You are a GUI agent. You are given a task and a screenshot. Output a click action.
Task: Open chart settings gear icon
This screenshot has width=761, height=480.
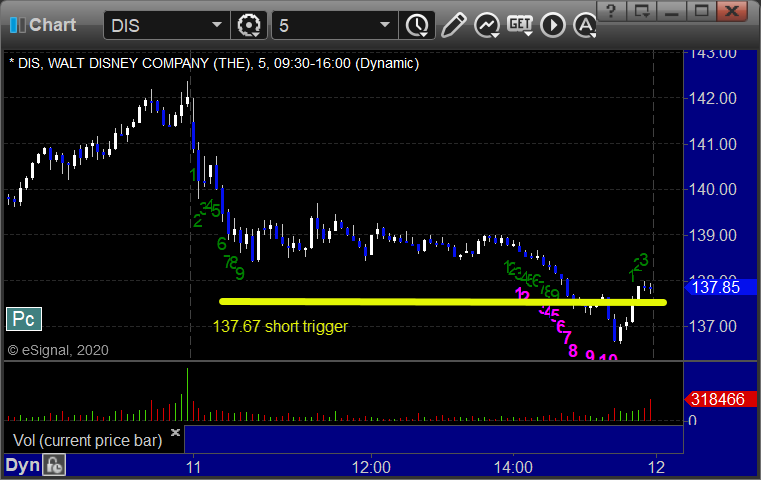[249, 25]
